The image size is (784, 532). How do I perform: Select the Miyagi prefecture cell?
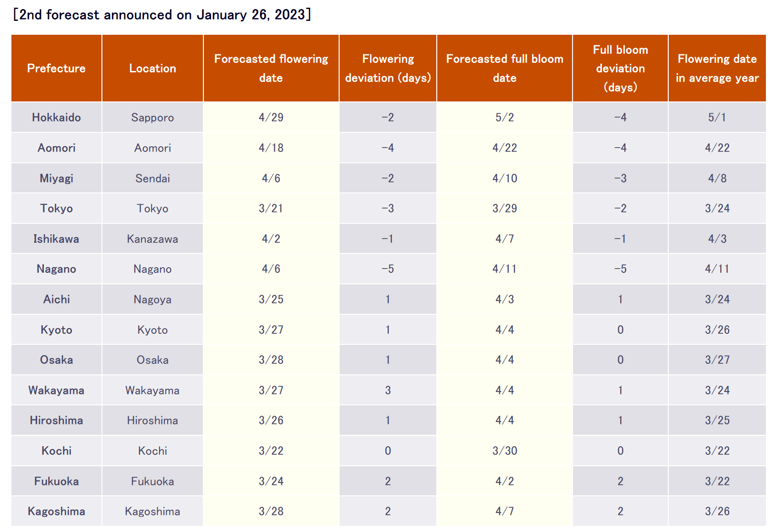(56, 178)
